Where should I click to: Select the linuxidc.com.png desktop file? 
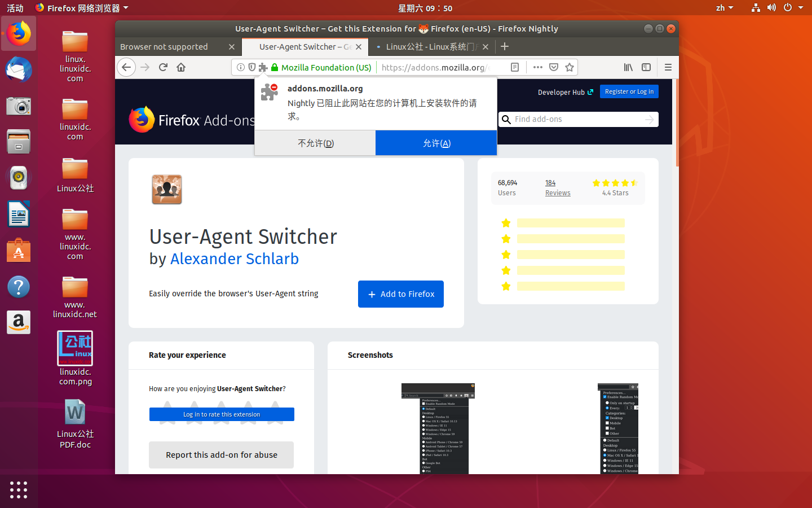(x=75, y=358)
